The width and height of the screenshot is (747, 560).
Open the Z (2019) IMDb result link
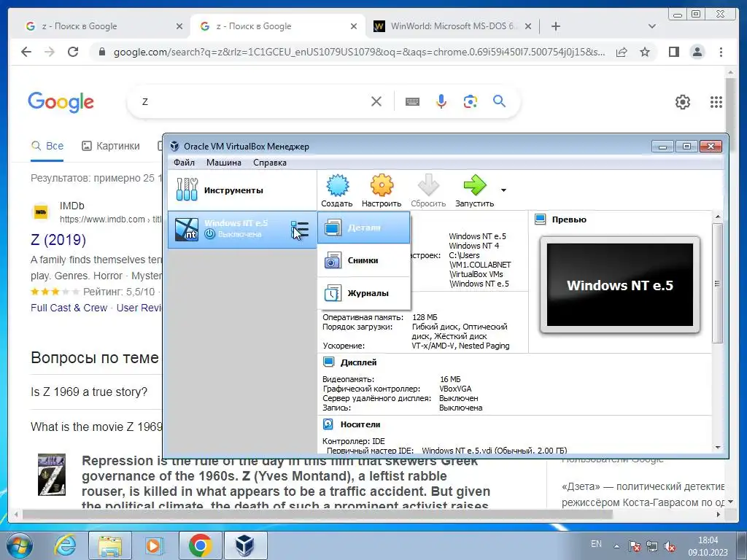(x=58, y=239)
